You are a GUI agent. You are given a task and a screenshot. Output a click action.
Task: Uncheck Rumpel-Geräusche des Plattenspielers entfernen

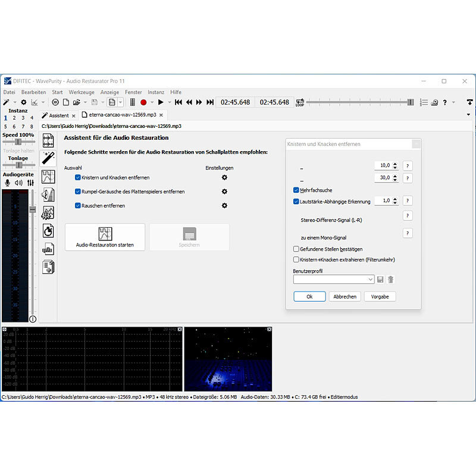(x=78, y=192)
